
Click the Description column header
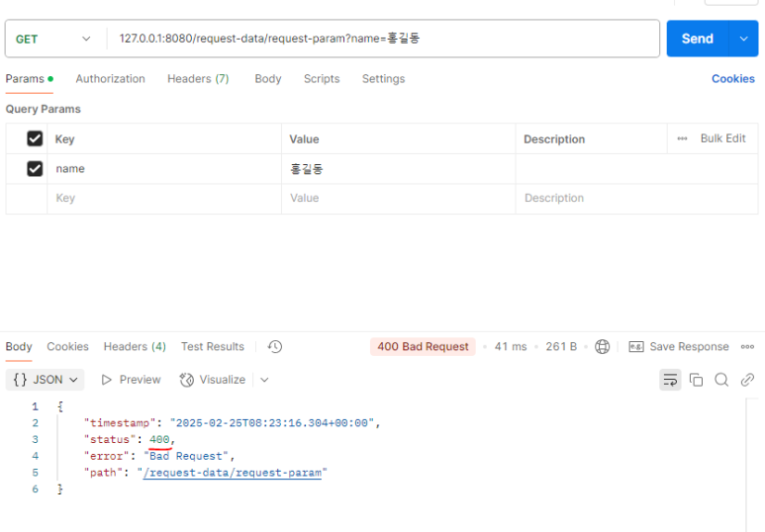554,139
